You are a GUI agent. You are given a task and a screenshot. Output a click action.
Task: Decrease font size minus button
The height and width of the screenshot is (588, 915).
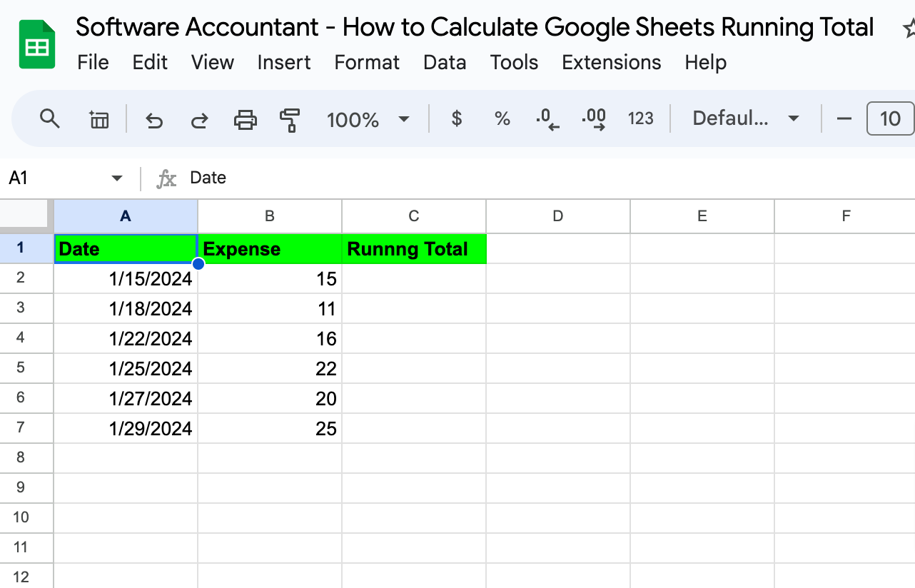[844, 118]
